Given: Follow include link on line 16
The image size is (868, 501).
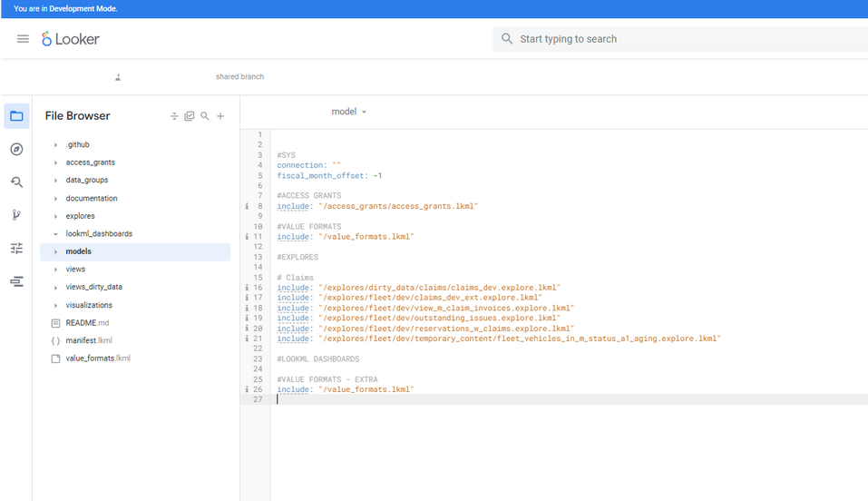Looking at the screenshot, I should (x=293, y=288).
